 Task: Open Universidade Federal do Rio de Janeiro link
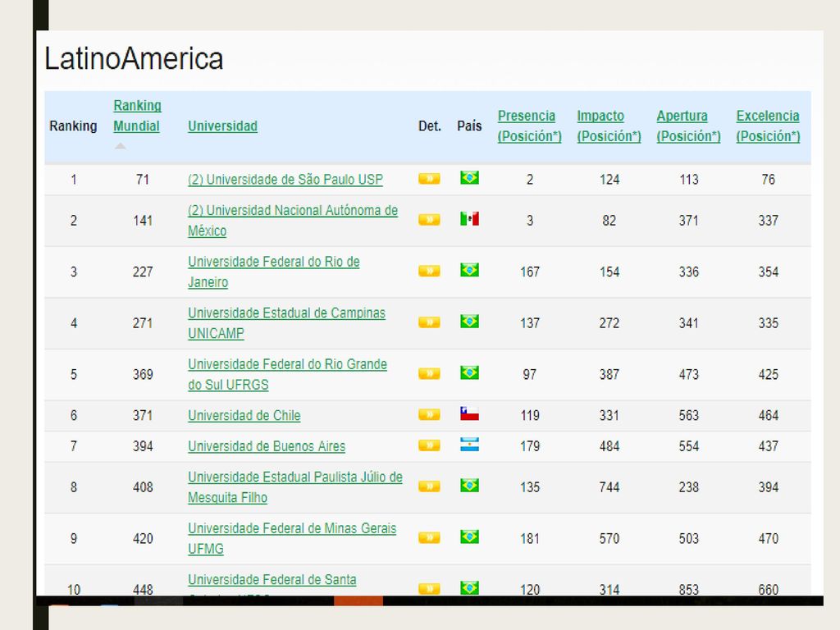click(274, 272)
